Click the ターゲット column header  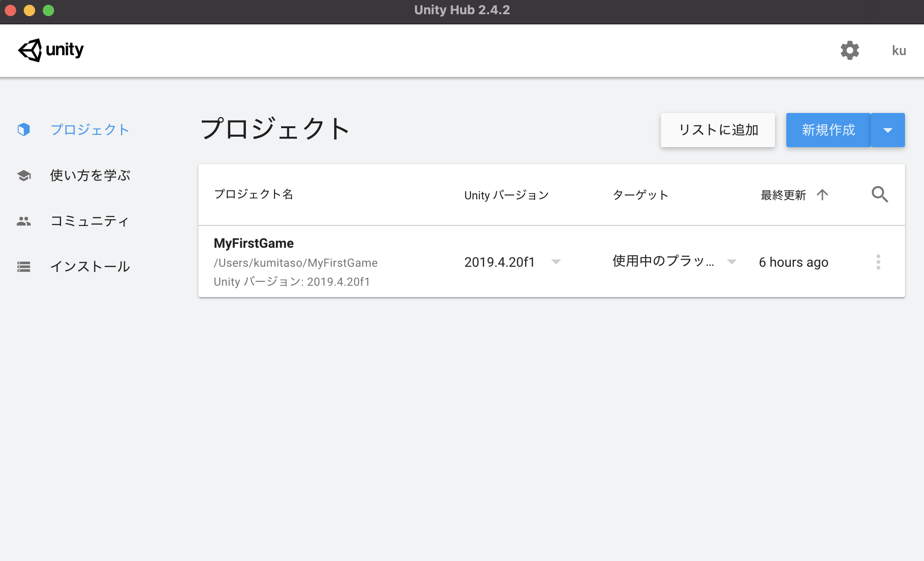point(641,195)
